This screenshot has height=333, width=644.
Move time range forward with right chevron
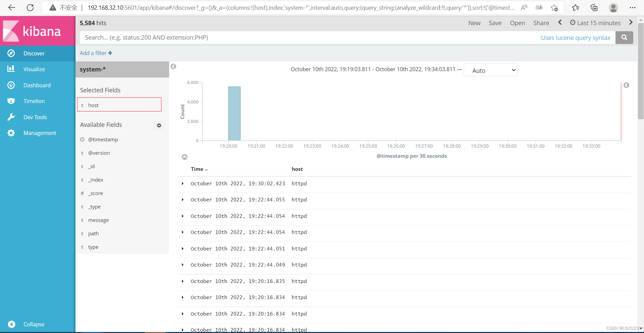pyautogui.click(x=631, y=22)
